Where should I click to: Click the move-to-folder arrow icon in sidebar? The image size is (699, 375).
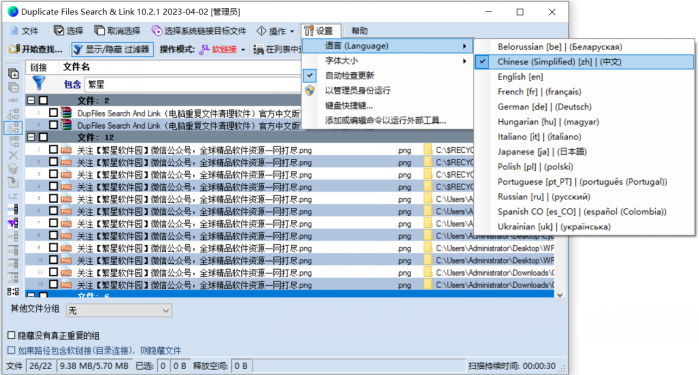click(x=13, y=182)
